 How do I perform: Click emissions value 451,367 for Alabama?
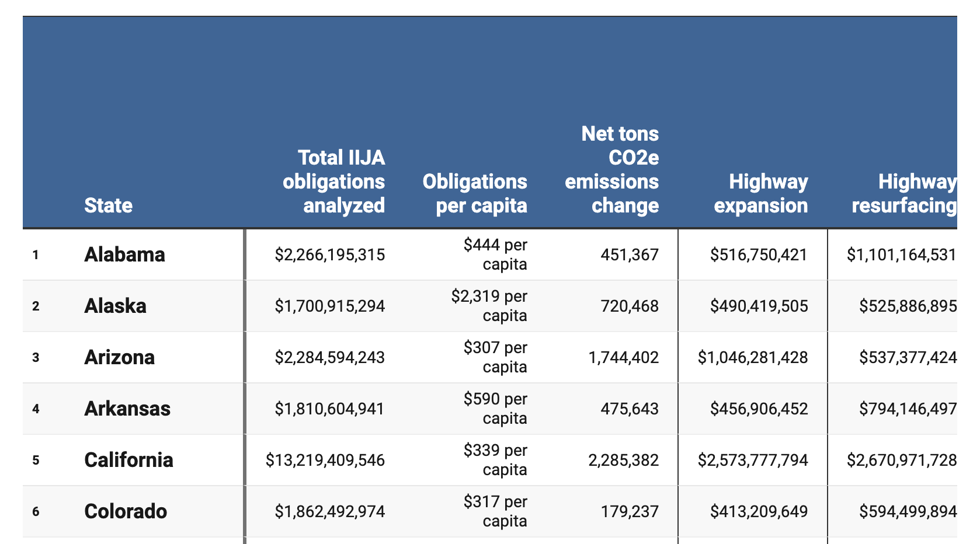[630, 254]
